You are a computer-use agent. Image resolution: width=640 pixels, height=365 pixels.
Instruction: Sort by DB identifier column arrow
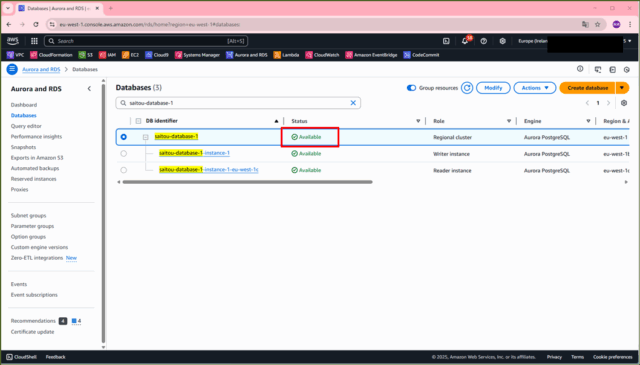(276, 121)
